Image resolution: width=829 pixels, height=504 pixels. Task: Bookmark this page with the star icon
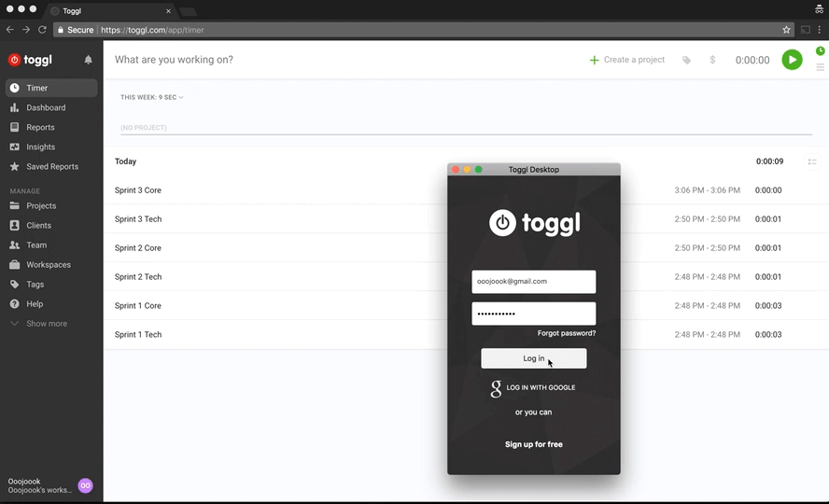(786, 30)
